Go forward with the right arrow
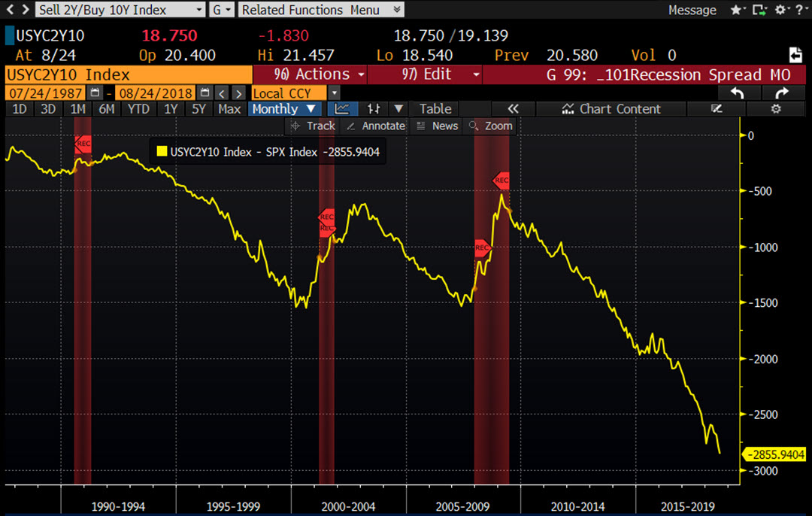 coord(25,9)
